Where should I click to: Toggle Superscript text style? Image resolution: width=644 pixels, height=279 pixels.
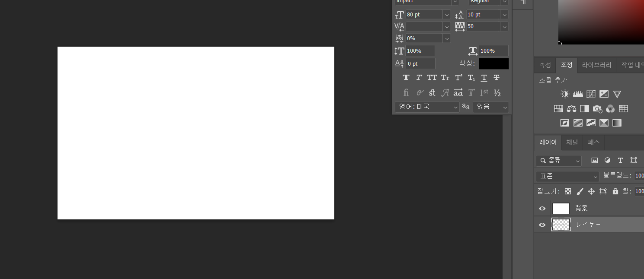point(458,78)
